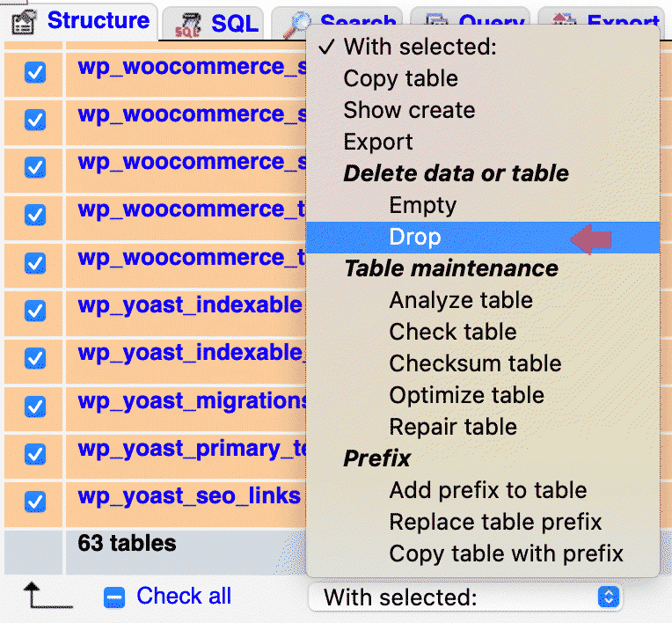
Task: Open the wp_yoast_seo_links table link
Action: point(189,496)
